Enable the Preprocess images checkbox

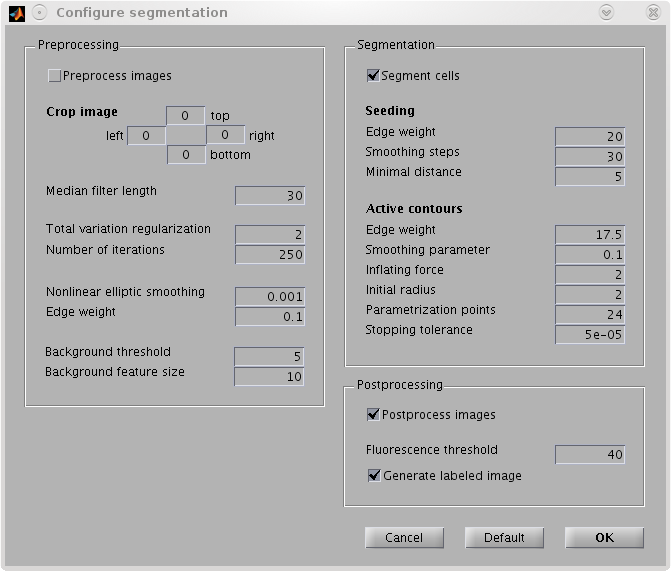point(54,76)
